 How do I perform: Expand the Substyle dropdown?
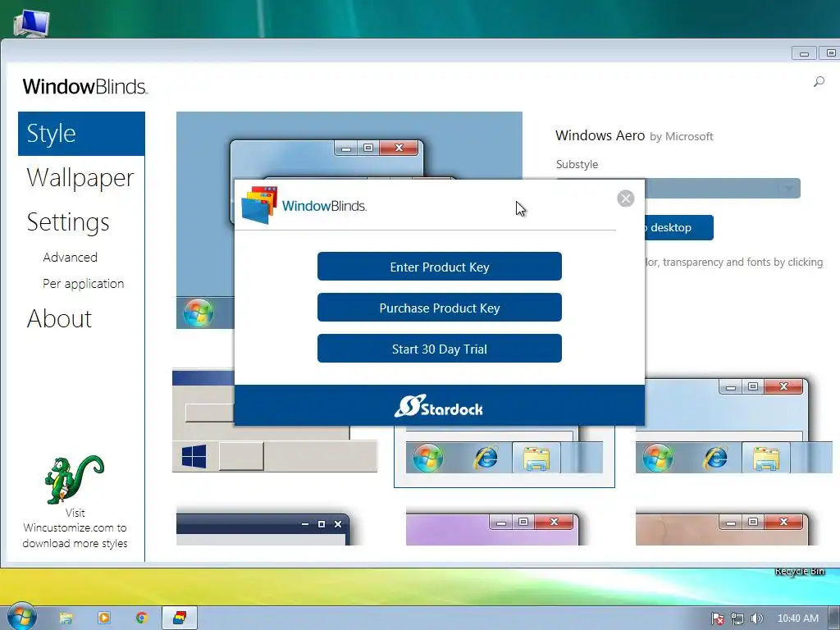click(x=787, y=188)
